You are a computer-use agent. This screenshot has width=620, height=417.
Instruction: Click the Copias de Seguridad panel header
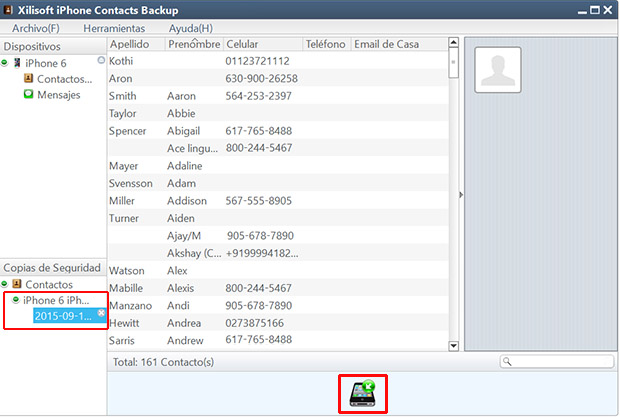point(53,268)
